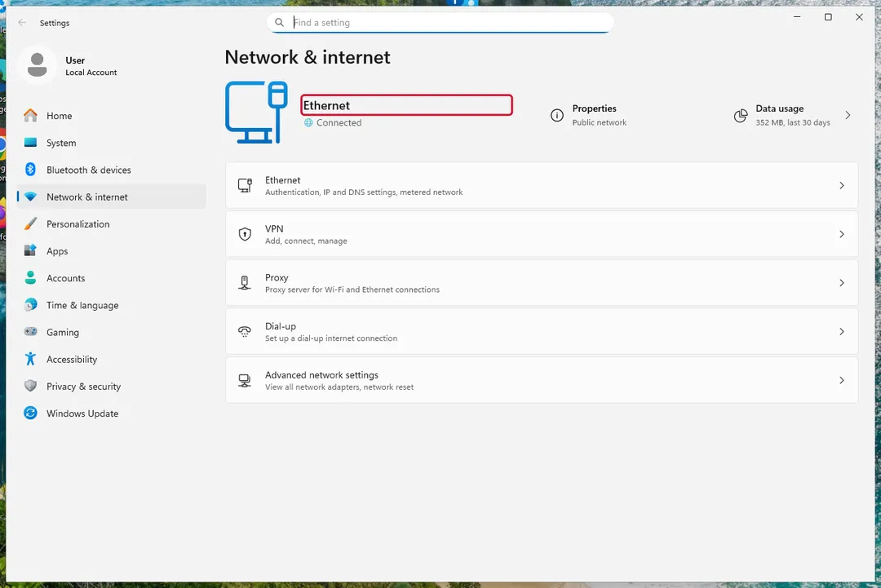Screen dimensions: 881x588
Task: Click the VPN shield icon
Action: click(x=245, y=234)
